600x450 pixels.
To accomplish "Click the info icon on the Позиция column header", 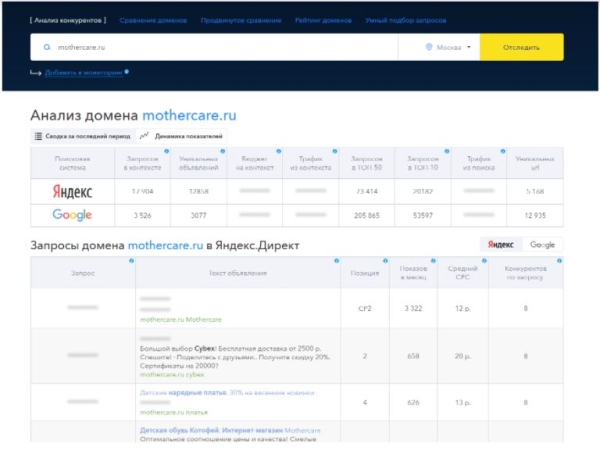I will (385, 261).
